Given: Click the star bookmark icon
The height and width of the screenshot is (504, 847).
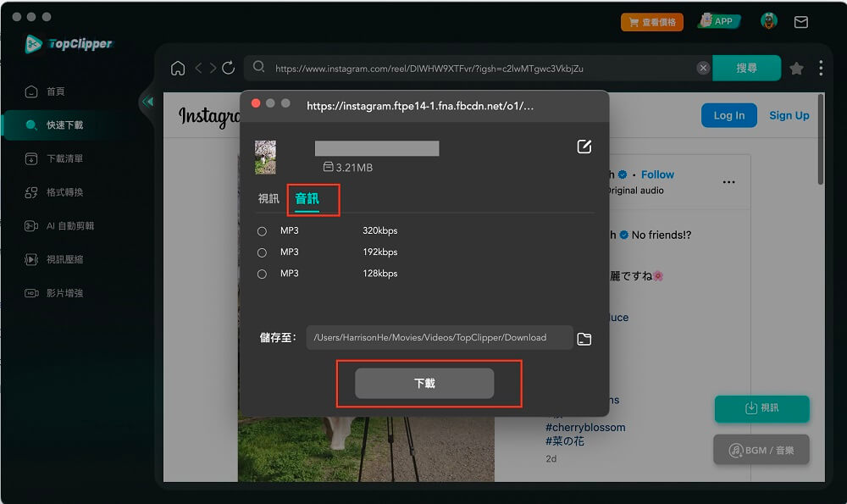Looking at the screenshot, I should coord(796,68).
